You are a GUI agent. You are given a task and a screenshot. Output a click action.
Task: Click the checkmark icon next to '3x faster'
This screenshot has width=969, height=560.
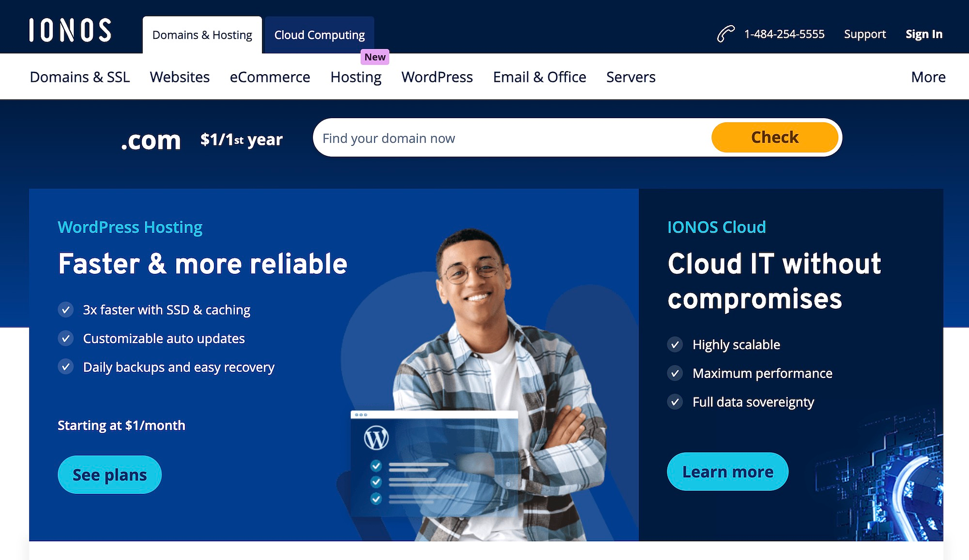(65, 309)
